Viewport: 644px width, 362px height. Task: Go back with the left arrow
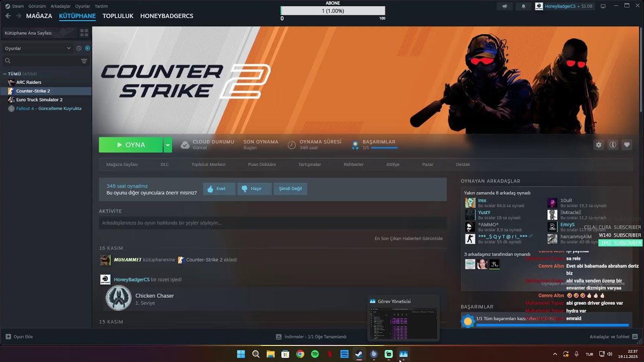click(x=8, y=16)
